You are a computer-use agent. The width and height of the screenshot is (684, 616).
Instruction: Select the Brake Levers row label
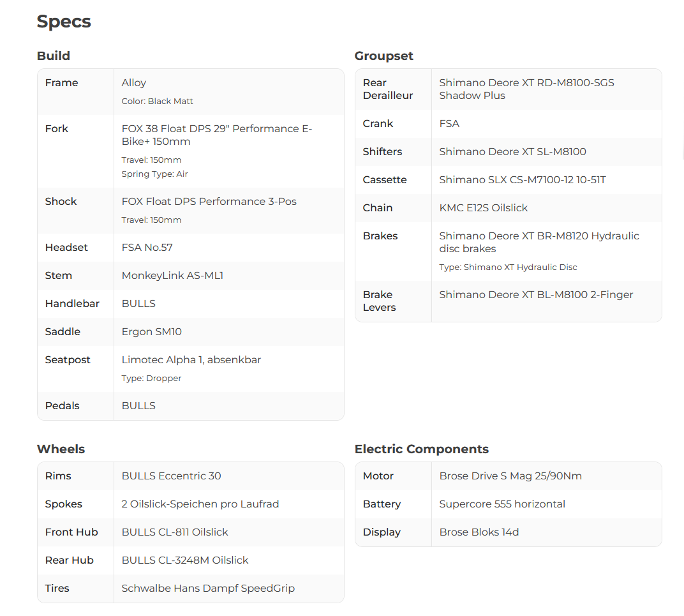point(379,301)
